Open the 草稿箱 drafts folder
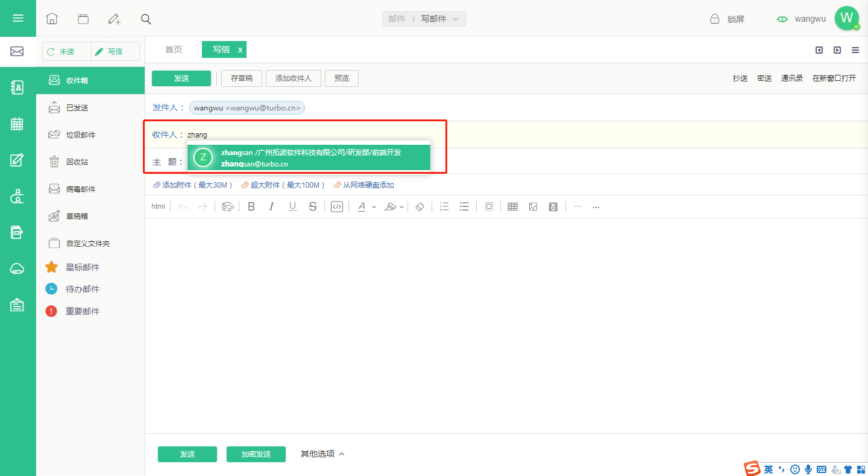The image size is (868, 476). 90,216
